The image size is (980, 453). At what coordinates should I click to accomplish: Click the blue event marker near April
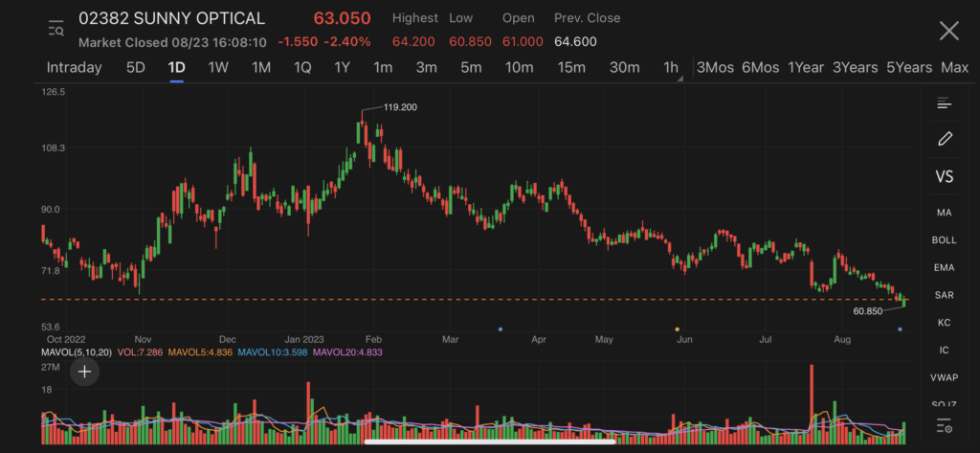coord(501,329)
